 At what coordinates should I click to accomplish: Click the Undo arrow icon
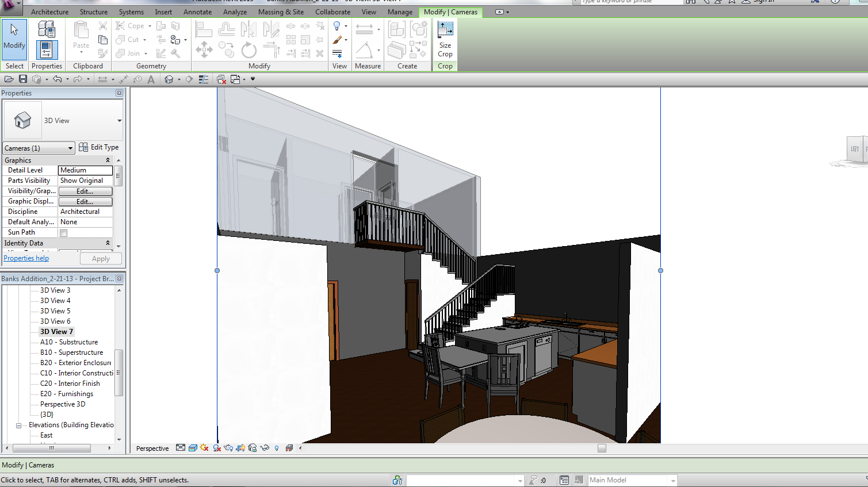57,79
